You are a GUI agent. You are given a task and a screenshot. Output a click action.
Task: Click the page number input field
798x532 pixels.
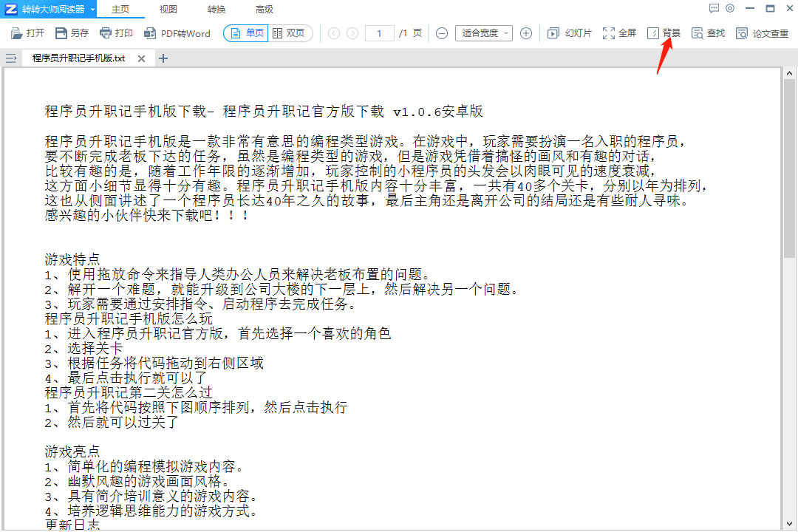(x=379, y=33)
